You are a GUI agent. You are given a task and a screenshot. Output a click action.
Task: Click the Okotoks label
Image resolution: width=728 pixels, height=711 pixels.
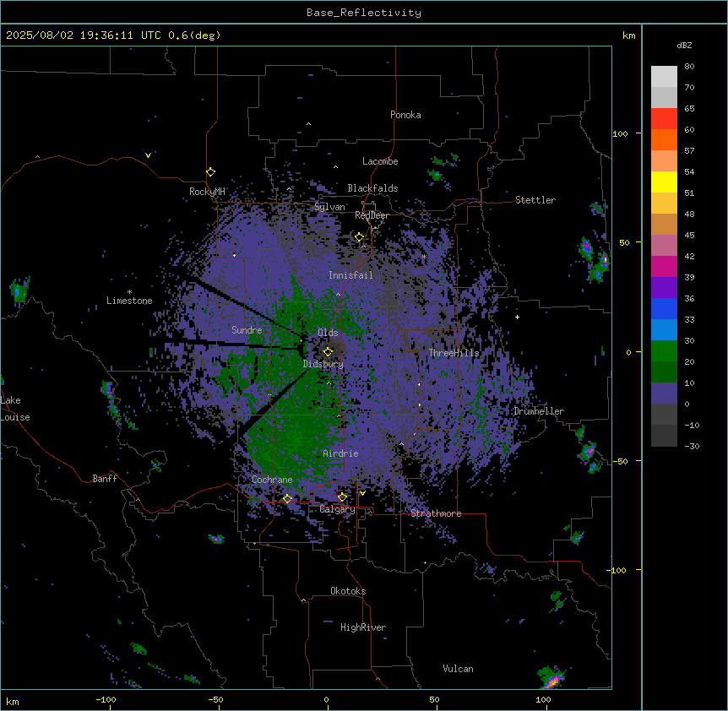coord(348,591)
